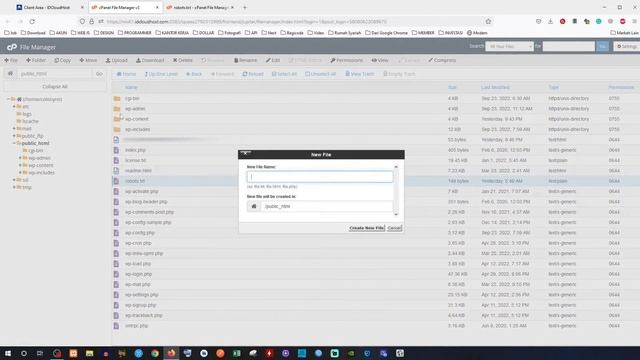This screenshot has height=360, width=640.
Task: Click the View toolbar button
Action: click(x=380, y=60)
